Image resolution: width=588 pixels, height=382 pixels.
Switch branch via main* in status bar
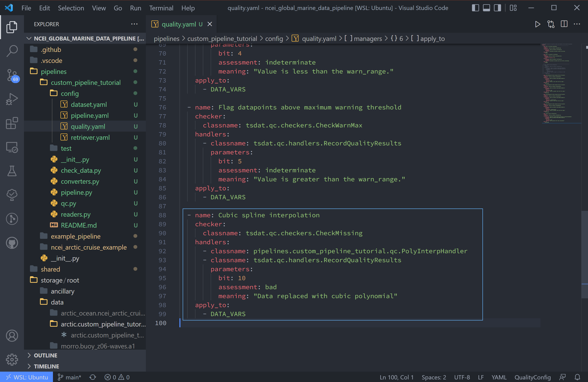pyautogui.click(x=69, y=377)
